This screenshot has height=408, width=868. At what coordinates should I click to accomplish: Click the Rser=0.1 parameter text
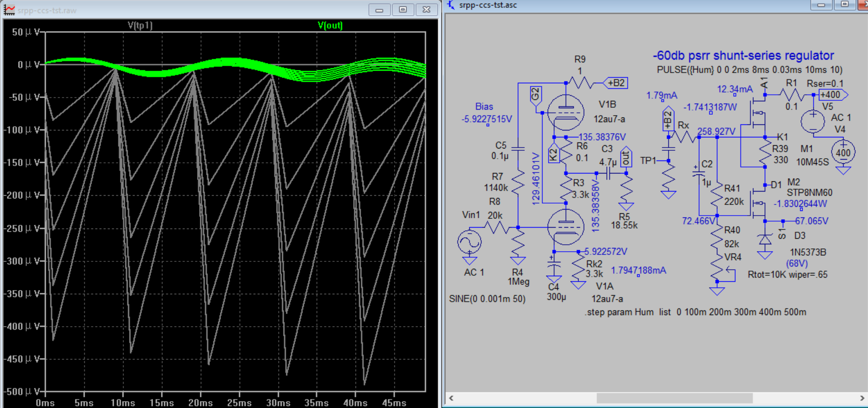click(x=825, y=84)
